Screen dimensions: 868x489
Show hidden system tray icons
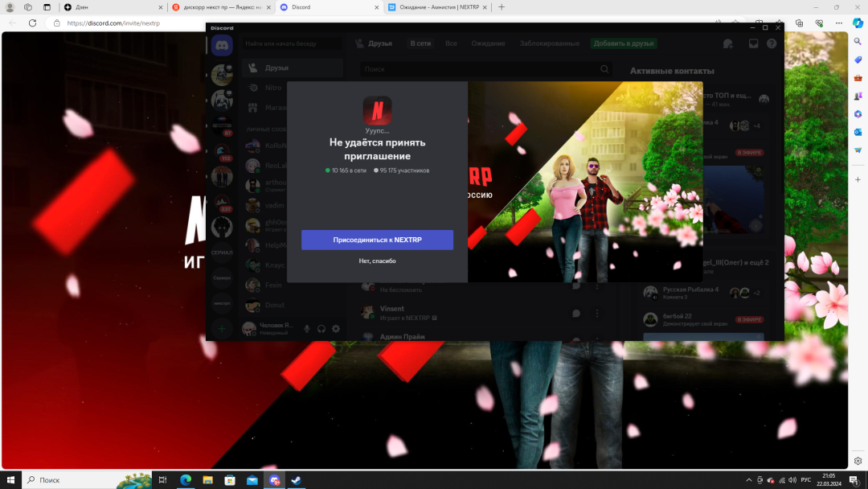click(x=749, y=480)
